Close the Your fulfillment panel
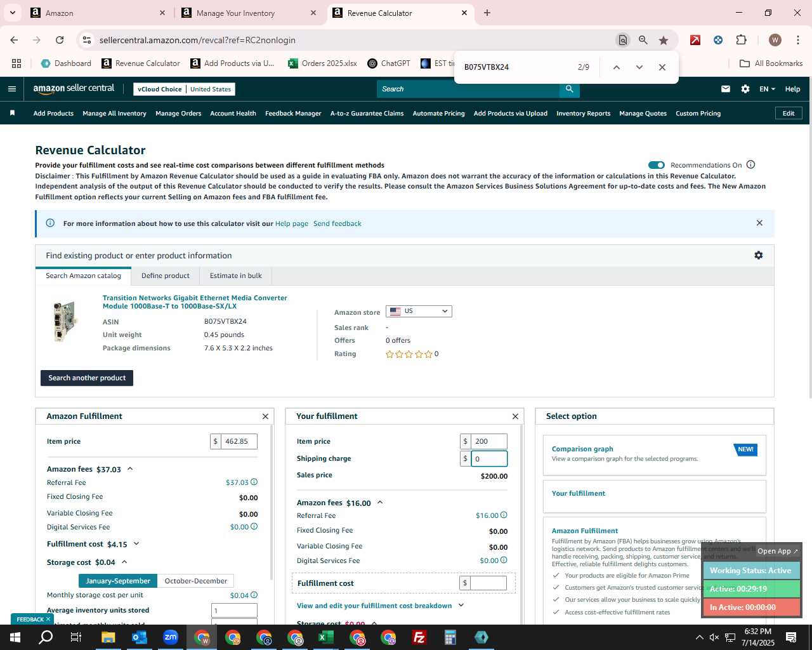The height and width of the screenshot is (650, 812). click(515, 416)
